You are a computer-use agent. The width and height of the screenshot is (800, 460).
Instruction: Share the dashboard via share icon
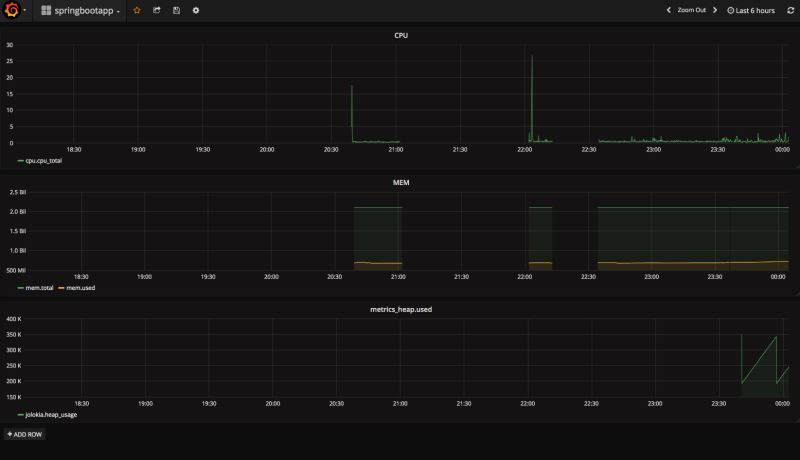coord(157,10)
